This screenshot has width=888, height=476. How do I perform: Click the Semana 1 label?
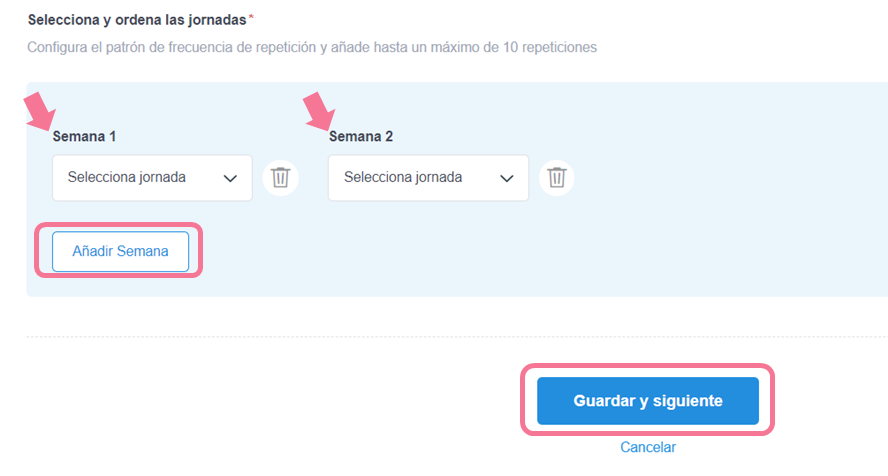click(84, 136)
